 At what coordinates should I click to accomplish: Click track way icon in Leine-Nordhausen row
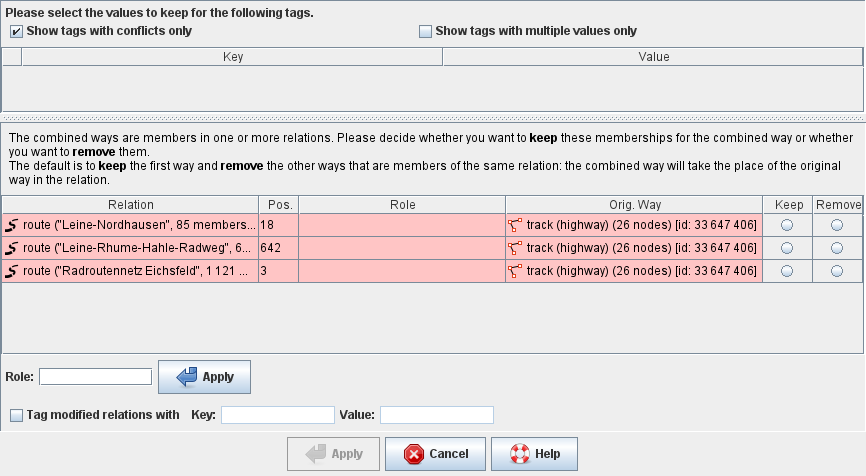[x=516, y=224]
